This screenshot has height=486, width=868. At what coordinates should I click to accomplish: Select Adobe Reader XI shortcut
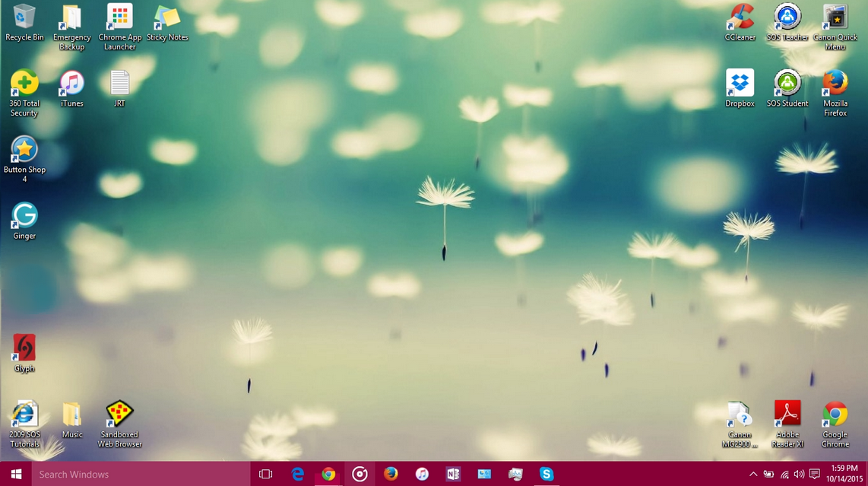click(x=787, y=424)
